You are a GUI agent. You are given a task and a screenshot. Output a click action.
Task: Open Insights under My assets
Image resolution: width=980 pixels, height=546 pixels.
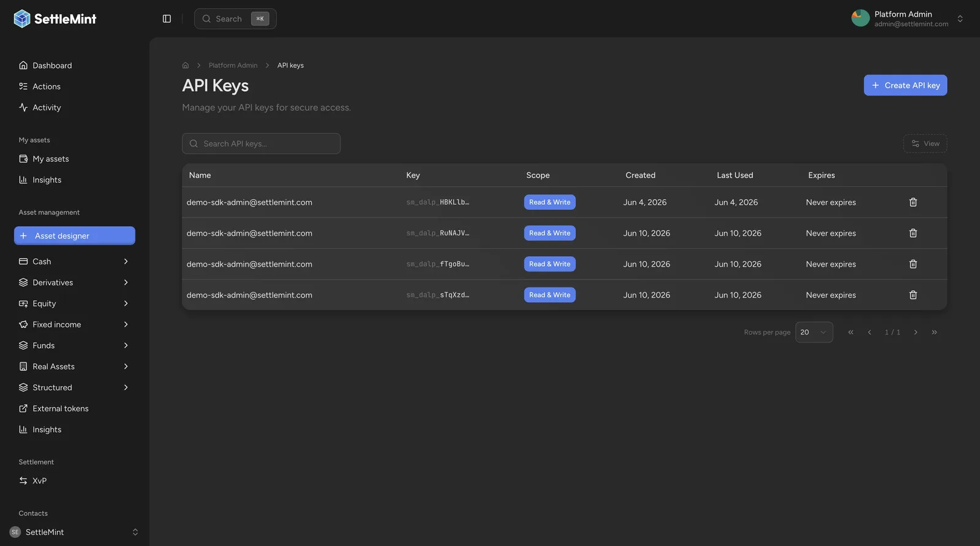(75, 180)
